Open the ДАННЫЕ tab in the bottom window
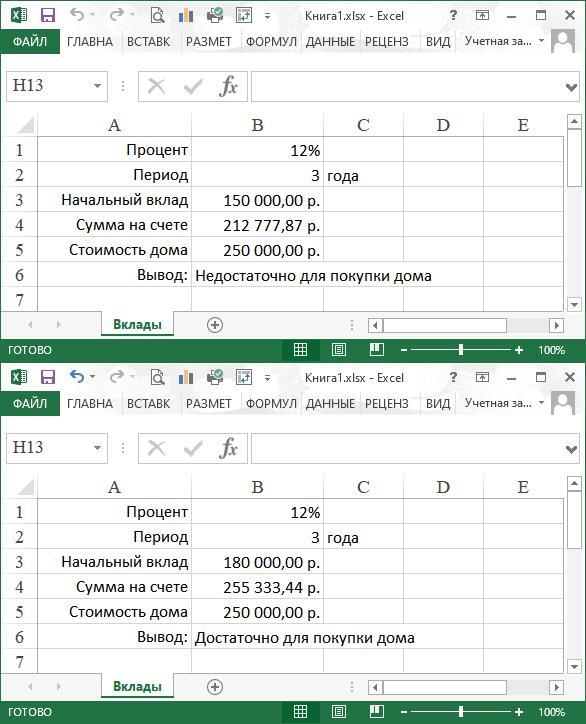The width and height of the screenshot is (586, 724). tap(331, 404)
